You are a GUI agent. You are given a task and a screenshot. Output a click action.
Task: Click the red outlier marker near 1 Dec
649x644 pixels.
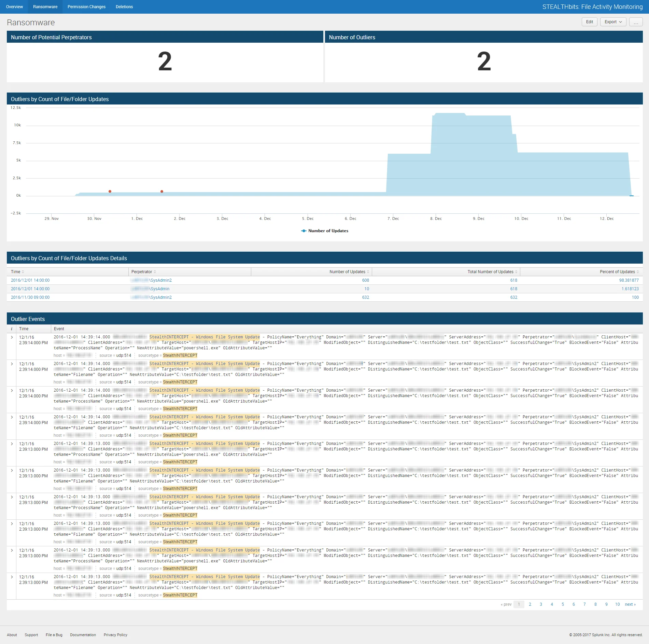pyautogui.click(x=162, y=192)
